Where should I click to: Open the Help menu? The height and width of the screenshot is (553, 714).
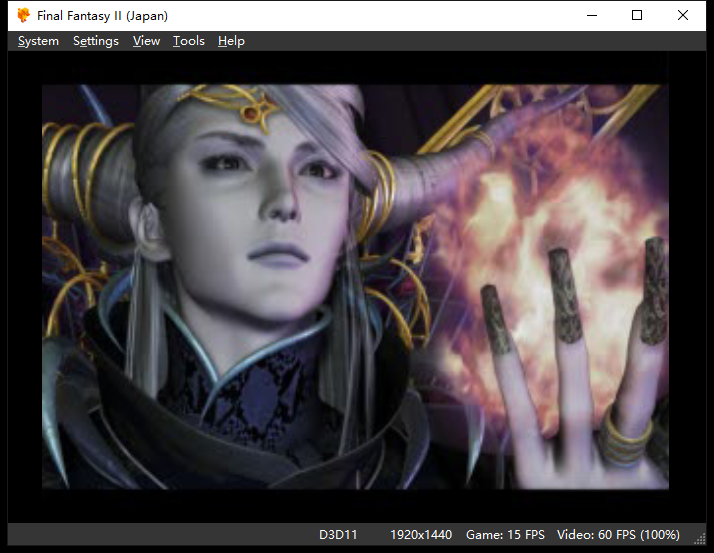coord(231,41)
